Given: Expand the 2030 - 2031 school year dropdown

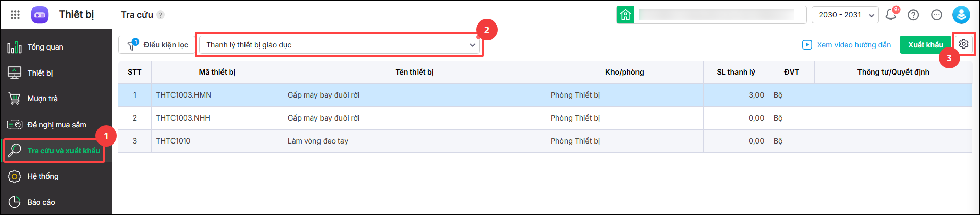Looking at the screenshot, I should pos(845,15).
